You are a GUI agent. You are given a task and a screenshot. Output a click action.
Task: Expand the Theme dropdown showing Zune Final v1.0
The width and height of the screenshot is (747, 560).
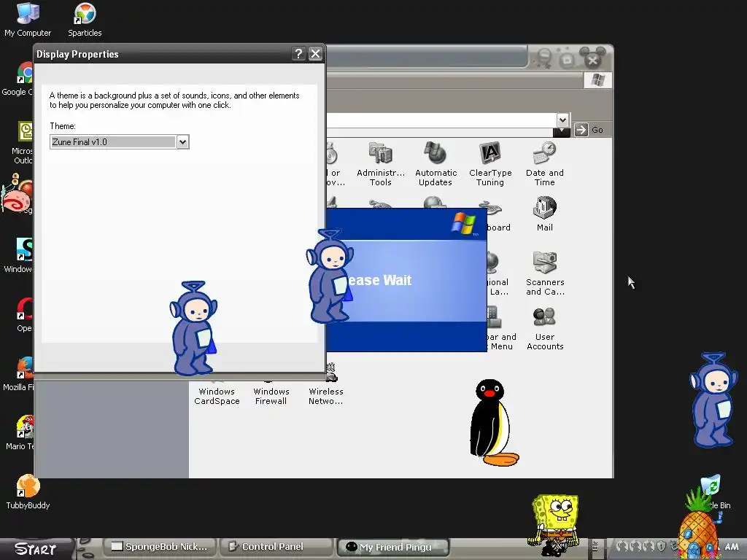pos(182,142)
